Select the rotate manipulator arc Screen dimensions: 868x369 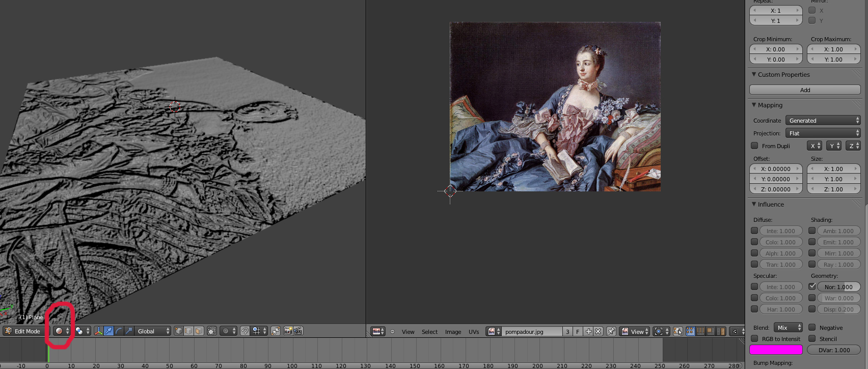pyautogui.click(x=119, y=331)
